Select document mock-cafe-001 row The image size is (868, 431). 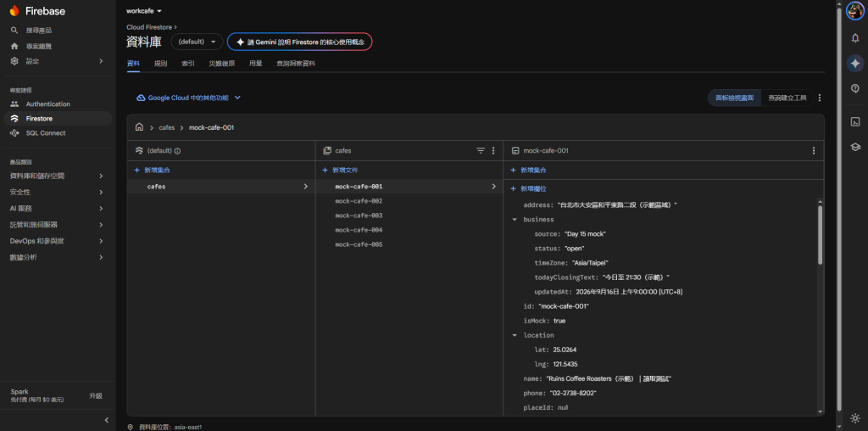(x=409, y=187)
